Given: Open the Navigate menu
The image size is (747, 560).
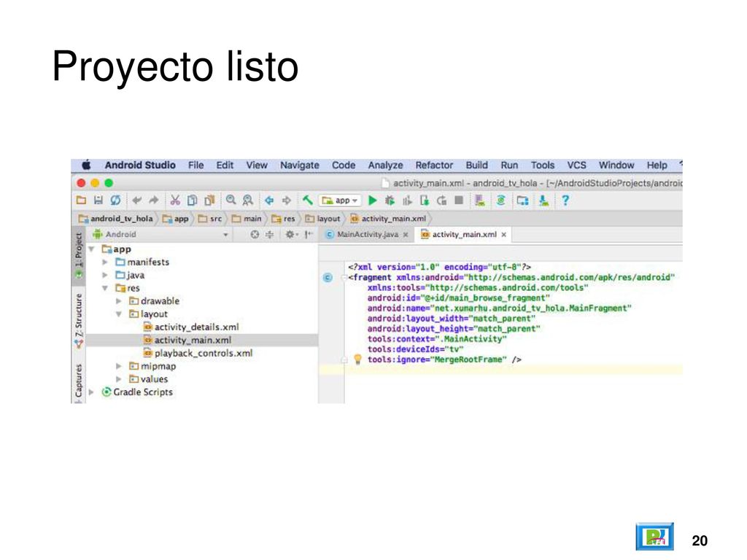Looking at the screenshot, I should point(300,166).
